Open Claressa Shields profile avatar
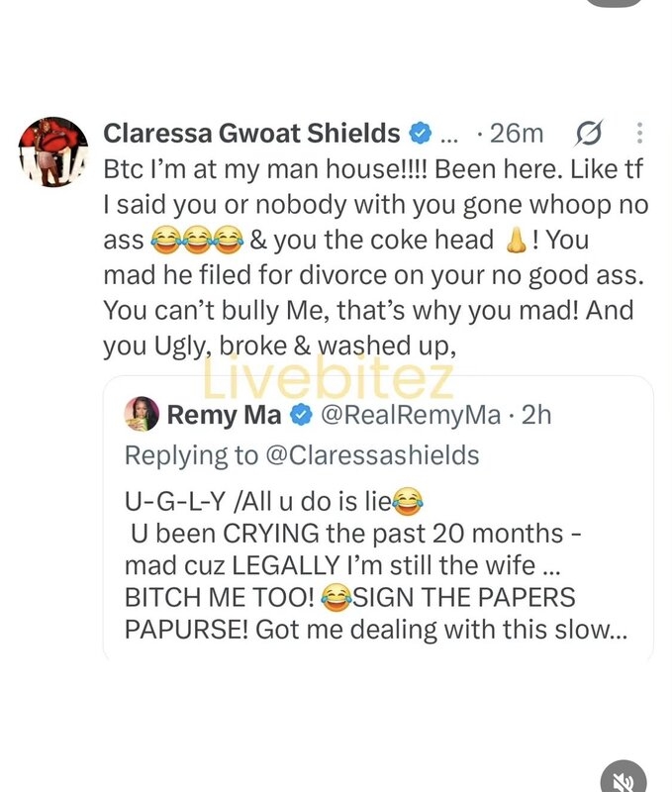 click(53, 152)
